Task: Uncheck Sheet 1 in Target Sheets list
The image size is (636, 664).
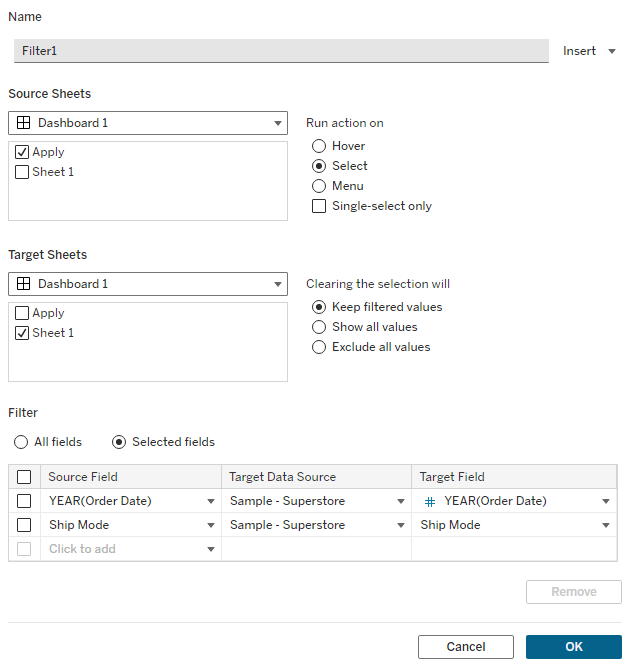Action: (22, 333)
